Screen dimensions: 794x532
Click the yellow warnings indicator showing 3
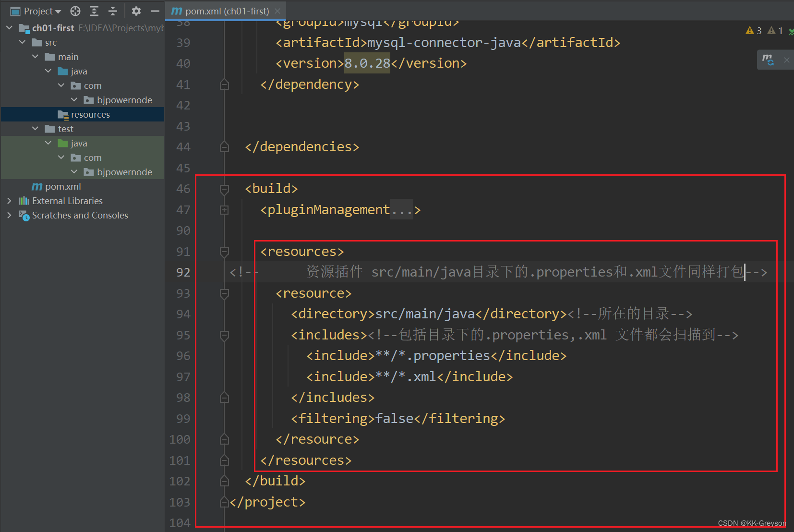point(754,31)
